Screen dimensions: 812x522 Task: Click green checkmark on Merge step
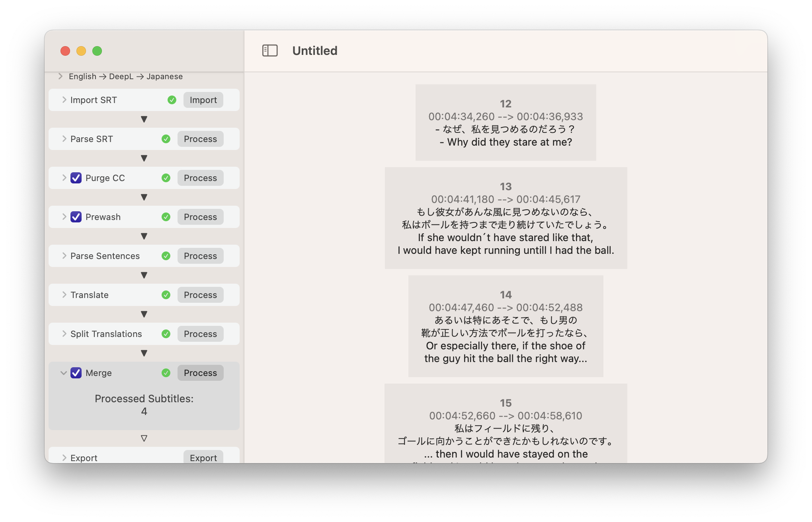point(166,373)
